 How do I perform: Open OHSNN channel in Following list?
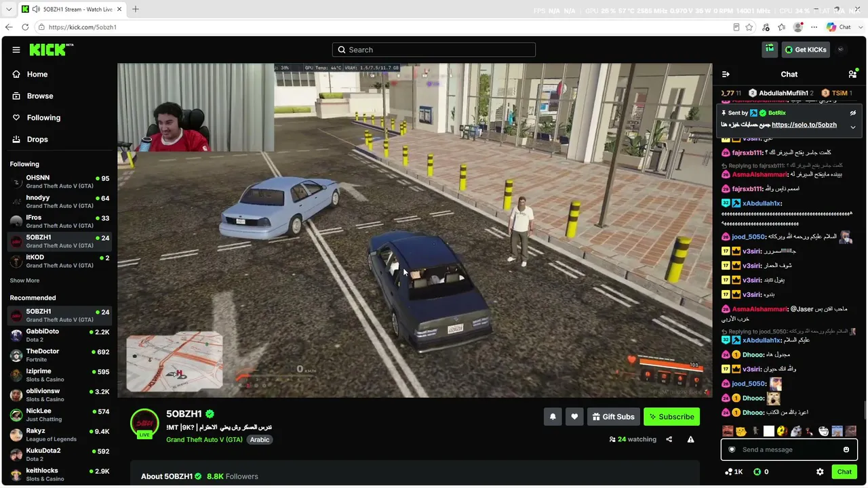[58, 182]
